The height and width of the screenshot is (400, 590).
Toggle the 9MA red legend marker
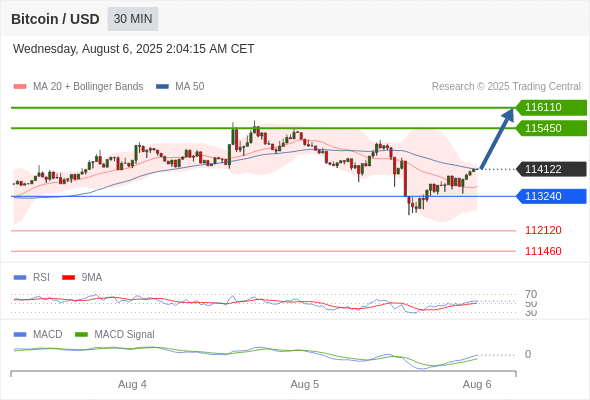coord(68,278)
